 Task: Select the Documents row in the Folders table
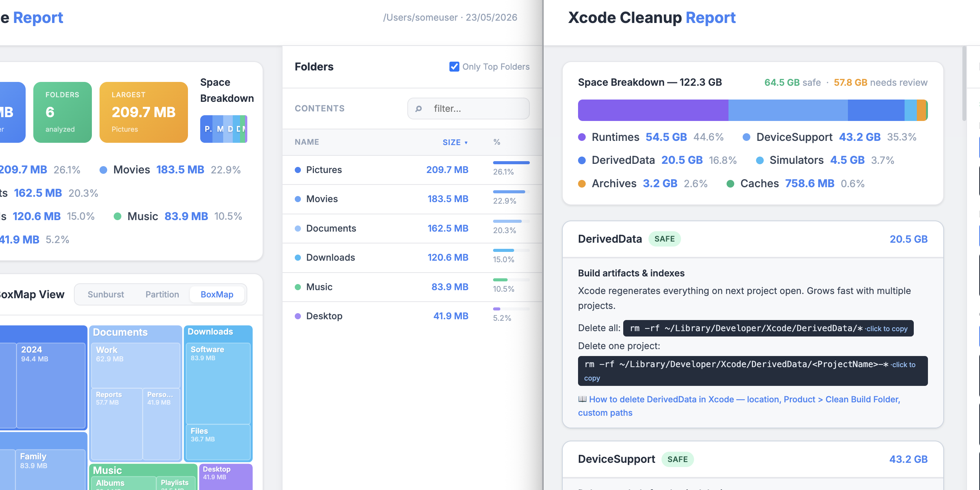(412, 229)
